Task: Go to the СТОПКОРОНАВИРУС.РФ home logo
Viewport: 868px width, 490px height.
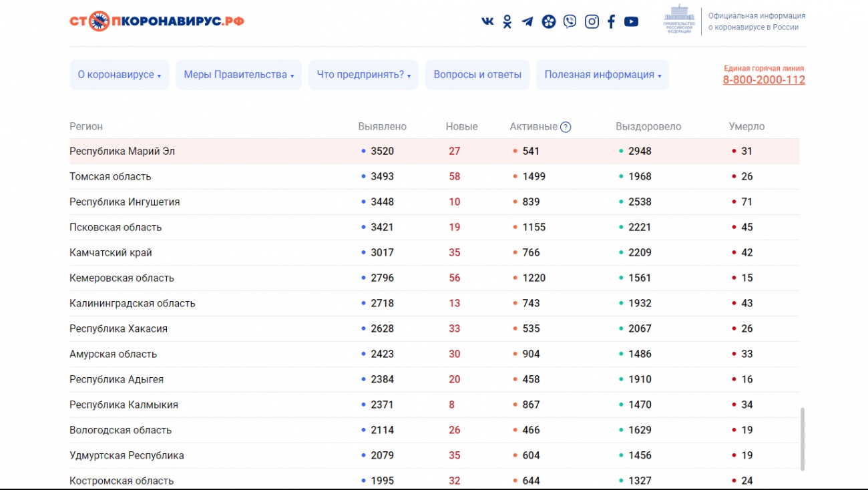Action: pyautogui.click(x=157, y=21)
